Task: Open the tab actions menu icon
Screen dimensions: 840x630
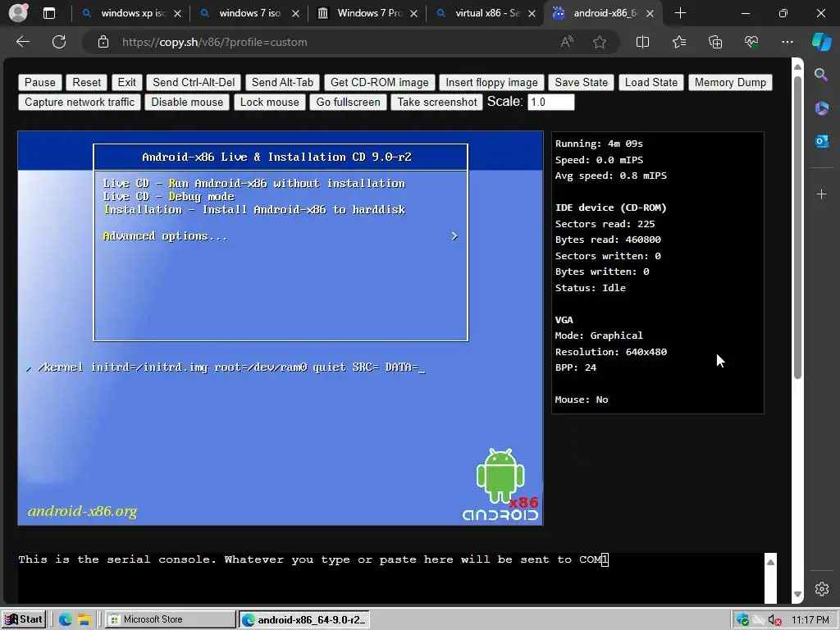Action: tap(49, 13)
